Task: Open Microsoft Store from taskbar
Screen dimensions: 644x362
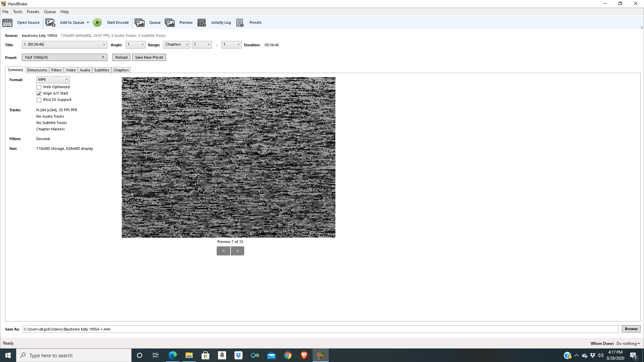Action: click(205, 355)
